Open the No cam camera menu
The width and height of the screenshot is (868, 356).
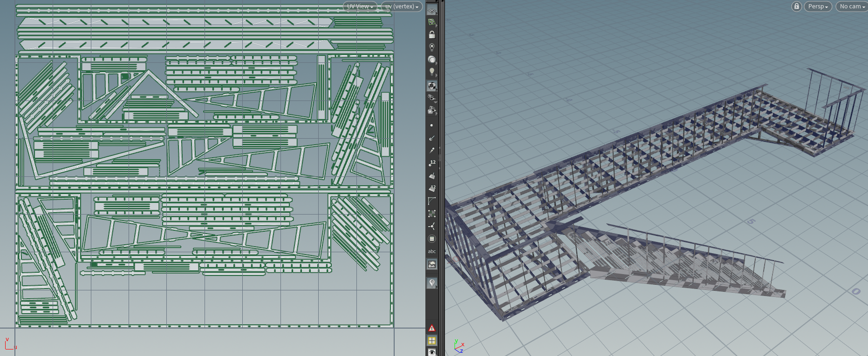(x=852, y=7)
